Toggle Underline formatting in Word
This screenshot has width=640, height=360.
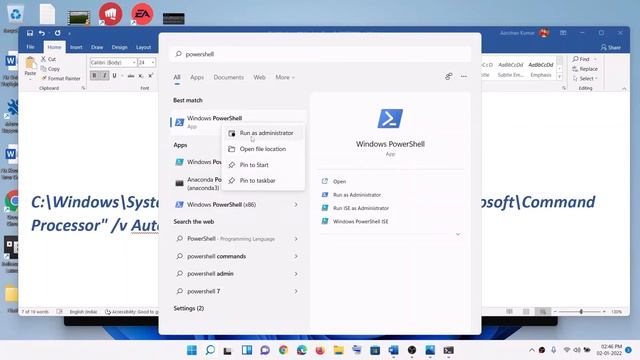coord(114,76)
